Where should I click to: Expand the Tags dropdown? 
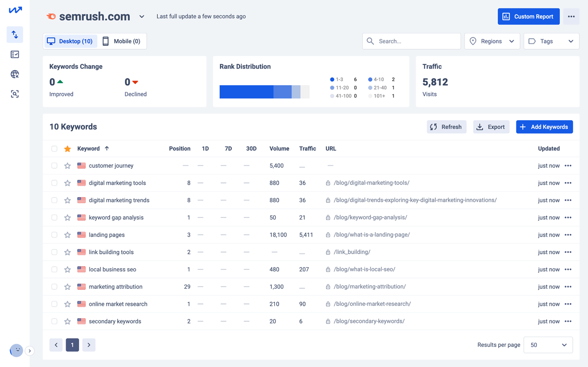click(x=551, y=41)
